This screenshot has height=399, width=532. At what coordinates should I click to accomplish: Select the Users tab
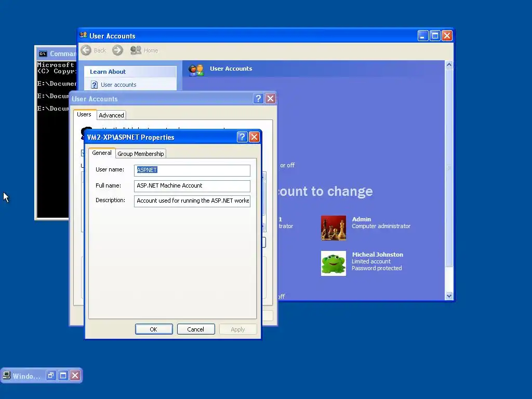84,115
